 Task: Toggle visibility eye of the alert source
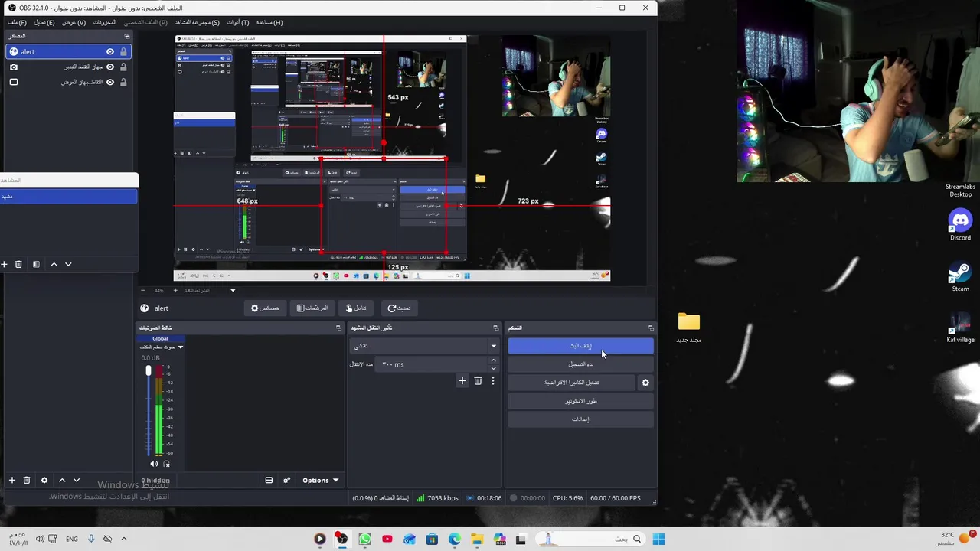point(110,51)
